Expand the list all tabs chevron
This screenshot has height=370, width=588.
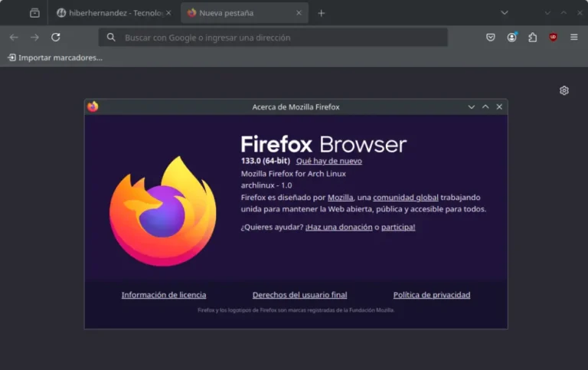click(504, 13)
